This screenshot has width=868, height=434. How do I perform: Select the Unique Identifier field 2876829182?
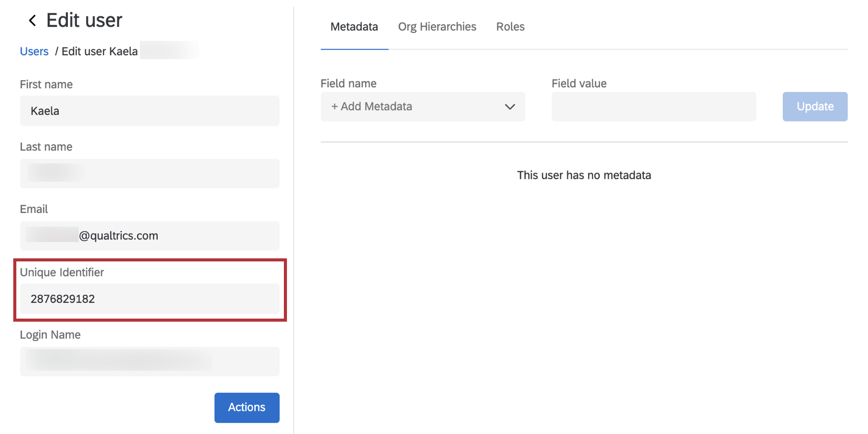click(x=150, y=299)
